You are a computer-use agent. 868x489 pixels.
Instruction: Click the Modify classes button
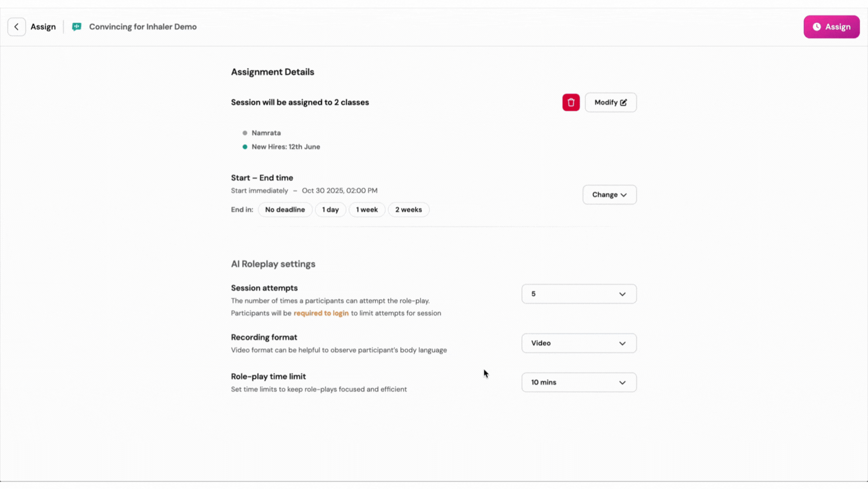click(610, 102)
